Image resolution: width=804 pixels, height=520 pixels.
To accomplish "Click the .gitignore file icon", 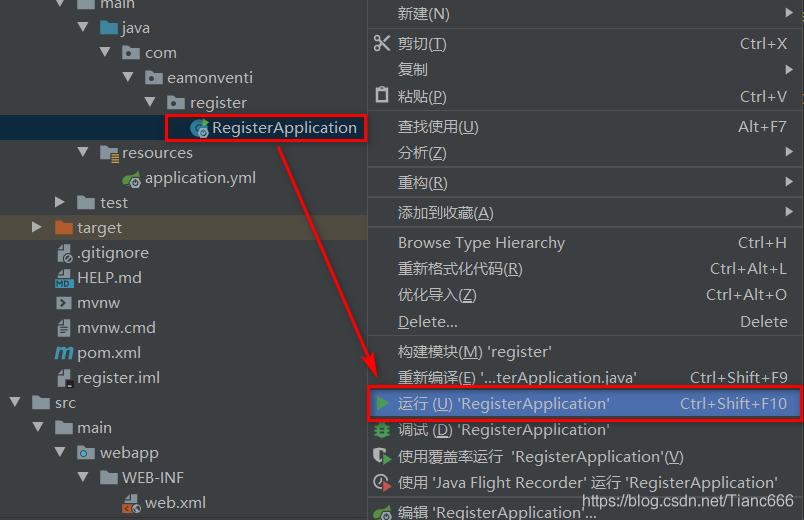I will 65,253.
